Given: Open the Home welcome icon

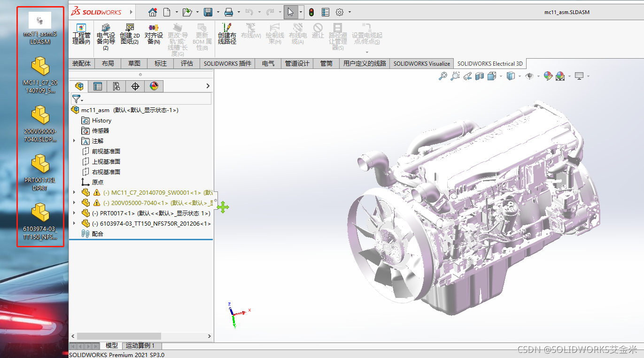Looking at the screenshot, I should [153, 12].
